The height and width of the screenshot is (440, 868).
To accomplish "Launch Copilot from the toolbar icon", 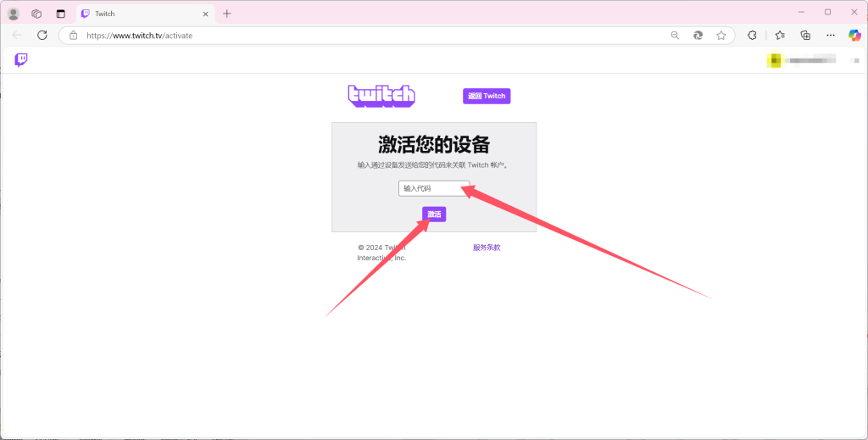I will (854, 36).
